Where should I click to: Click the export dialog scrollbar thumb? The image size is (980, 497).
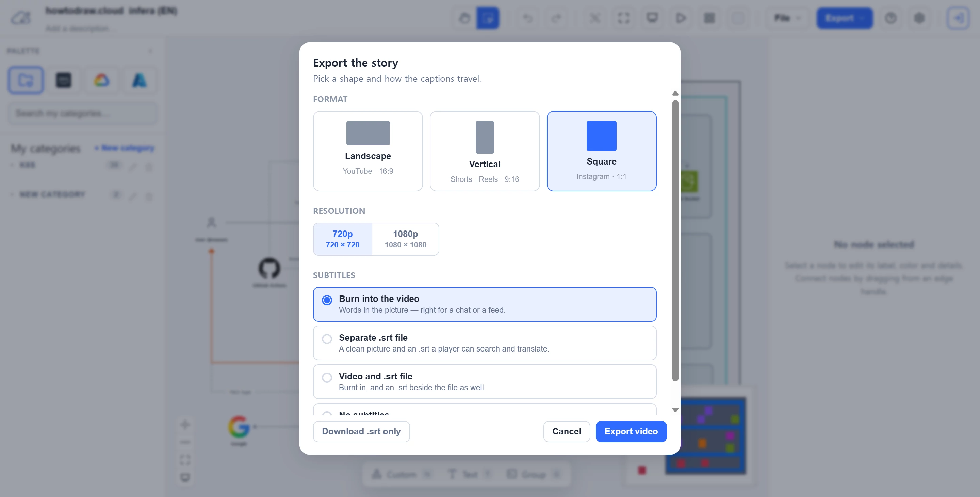pyautogui.click(x=675, y=241)
